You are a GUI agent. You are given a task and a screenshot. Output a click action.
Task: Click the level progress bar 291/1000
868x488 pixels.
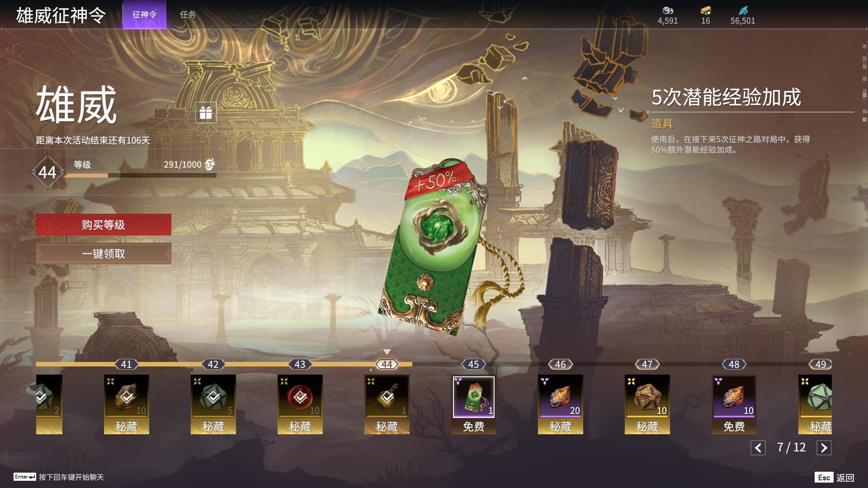coord(140,175)
